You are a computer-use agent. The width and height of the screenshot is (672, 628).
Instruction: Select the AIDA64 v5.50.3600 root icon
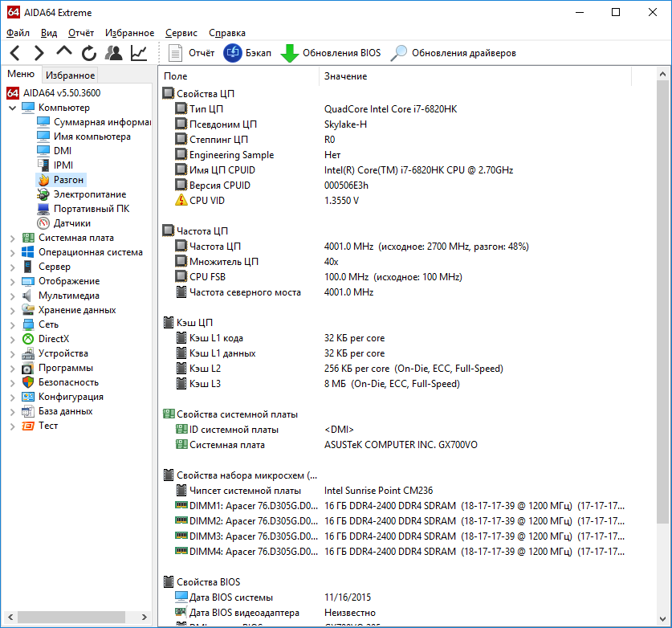(13, 93)
